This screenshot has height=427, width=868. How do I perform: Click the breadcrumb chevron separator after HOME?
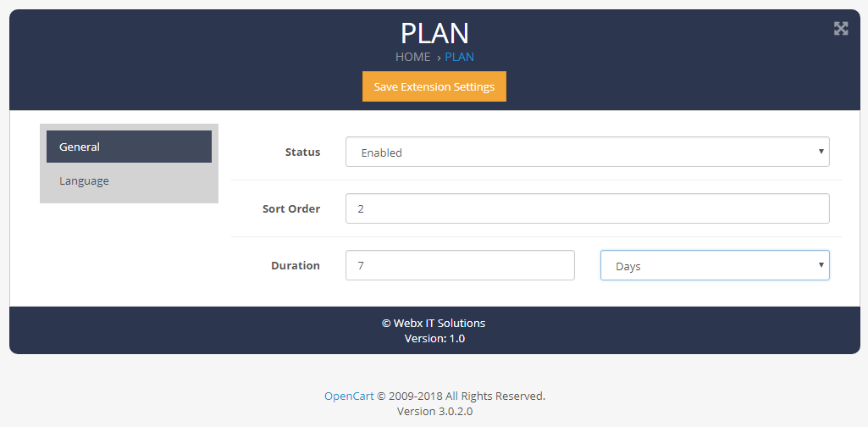click(439, 58)
